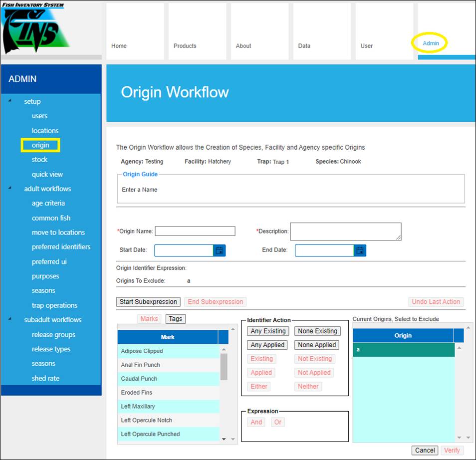Open the Admin navigation tab
This screenshot has height=460, width=476.
tap(431, 43)
